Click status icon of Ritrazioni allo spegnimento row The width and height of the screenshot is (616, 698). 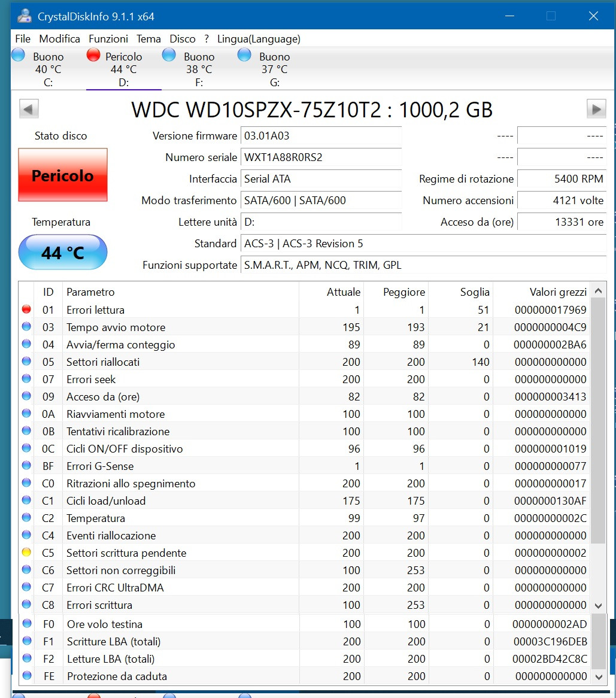click(x=27, y=482)
